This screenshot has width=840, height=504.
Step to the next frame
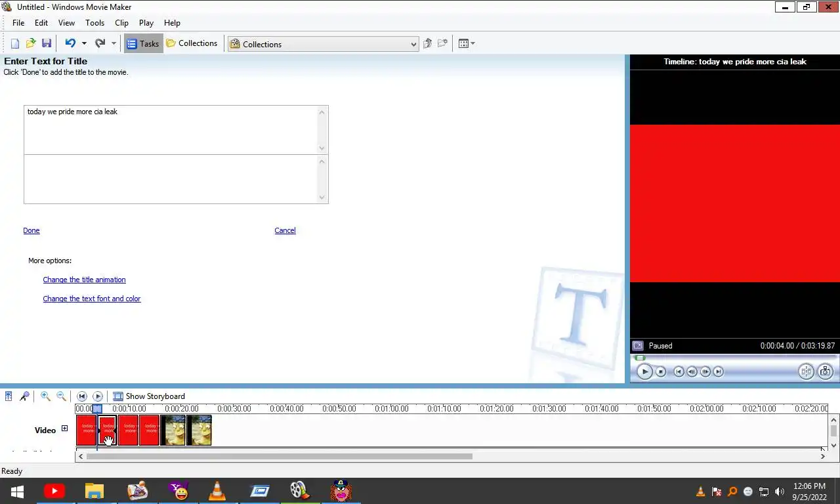point(705,371)
